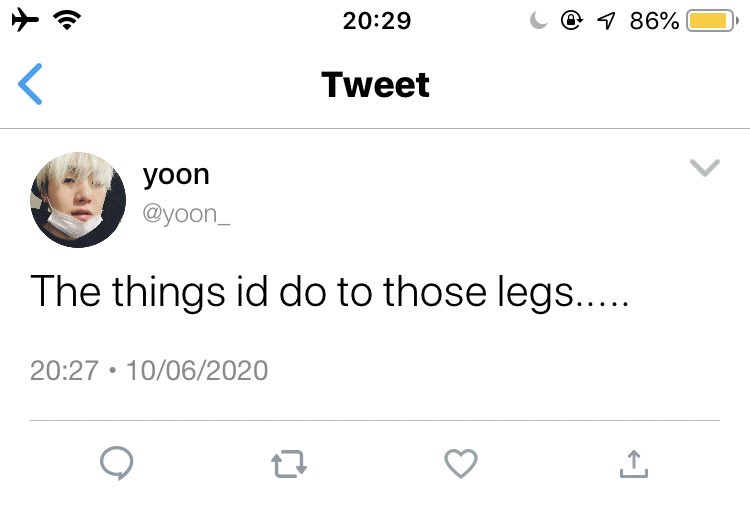750x506 pixels.
Task: Tap the 20:29 status bar clock
Action: 376,21
